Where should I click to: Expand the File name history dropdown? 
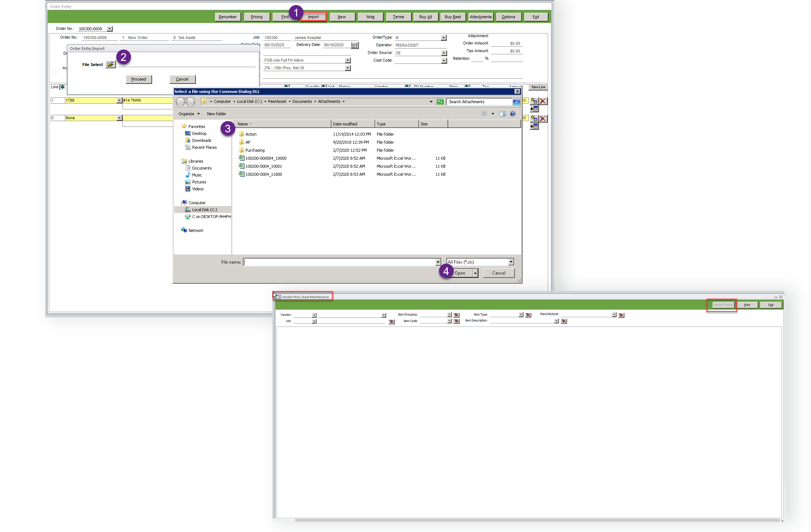pos(438,262)
